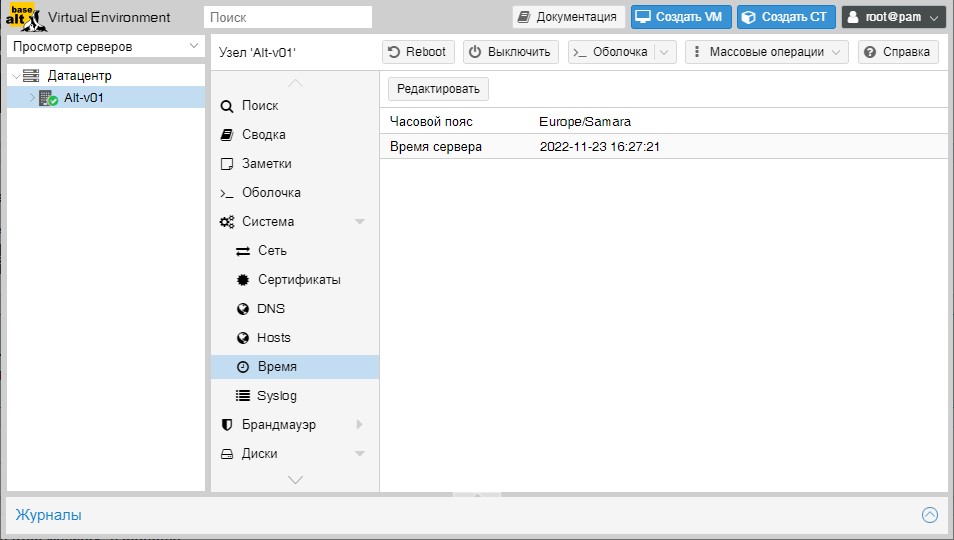Viewport: 954px width, 540px height.
Task: Click the three-dots icon on Массовые операции
Action: (697, 52)
